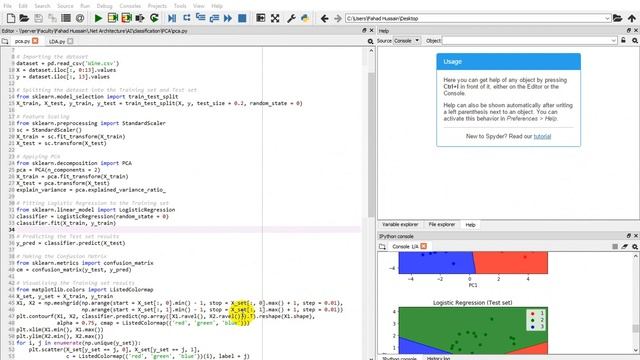
Task: Open the Search menu
Action: point(42,6)
